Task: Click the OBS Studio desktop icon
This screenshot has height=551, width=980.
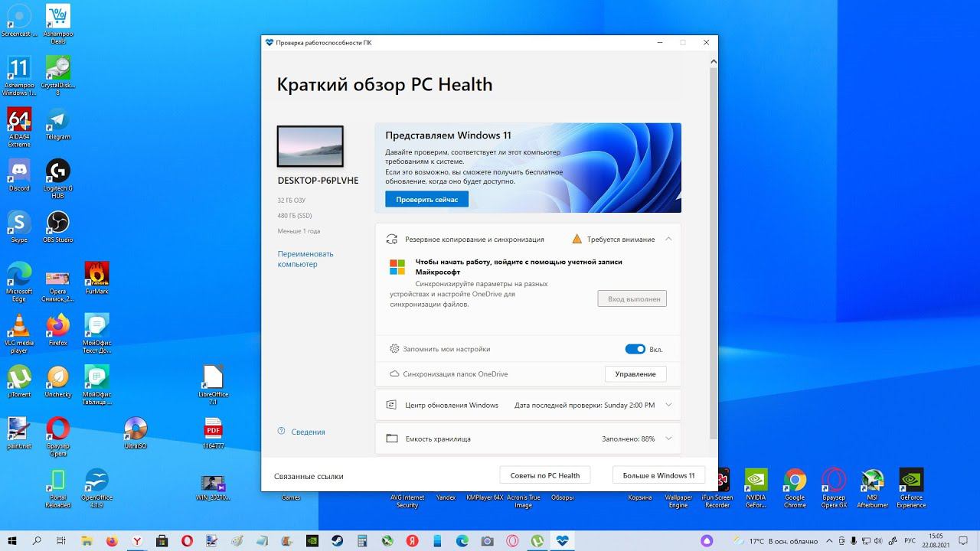Action: coord(57,227)
